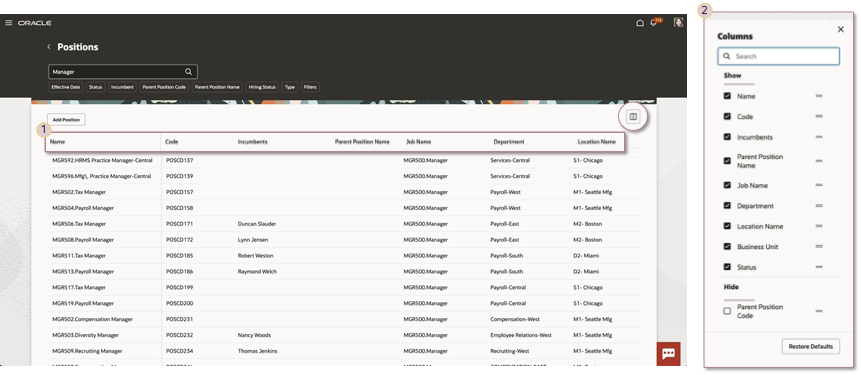The width and height of the screenshot is (861, 375).
Task: Uncheck the Name column checkbox
Action: click(727, 96)
